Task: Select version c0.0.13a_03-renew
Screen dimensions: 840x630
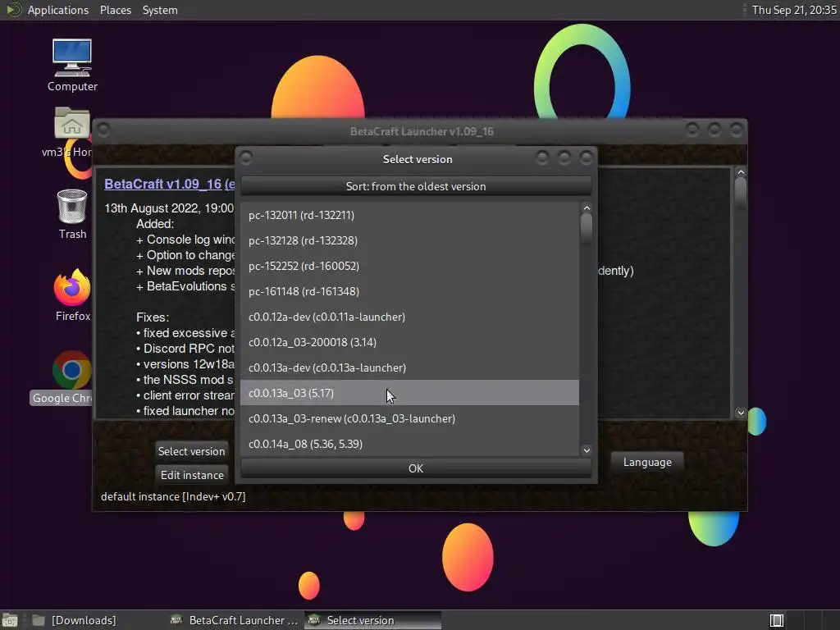Action: [x=409, y=418]
